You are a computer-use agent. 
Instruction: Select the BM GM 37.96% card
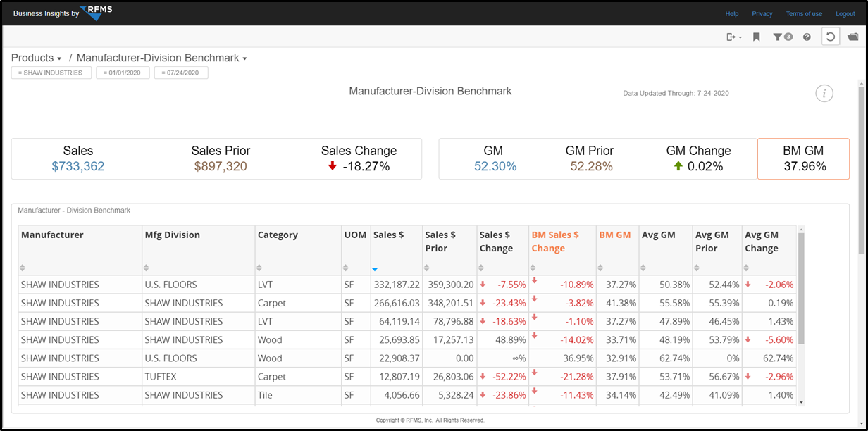pyautogui.click(x=803, y=158)
